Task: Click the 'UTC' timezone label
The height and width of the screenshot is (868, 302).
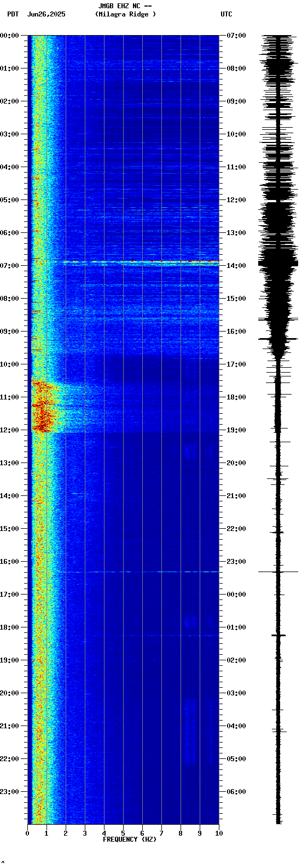Action: coord(226,14)
